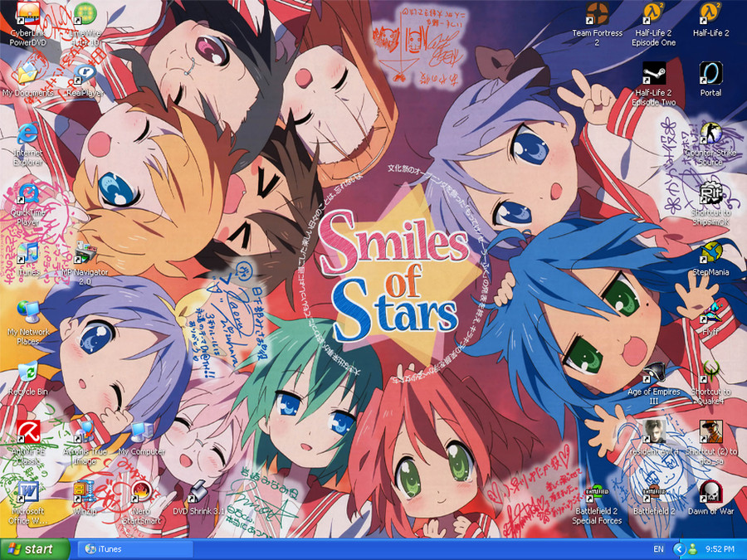Select the resident evil 4 shortcut
Image resolution: width=747 pixels, height=560 pixels.
tap(654, 432)
